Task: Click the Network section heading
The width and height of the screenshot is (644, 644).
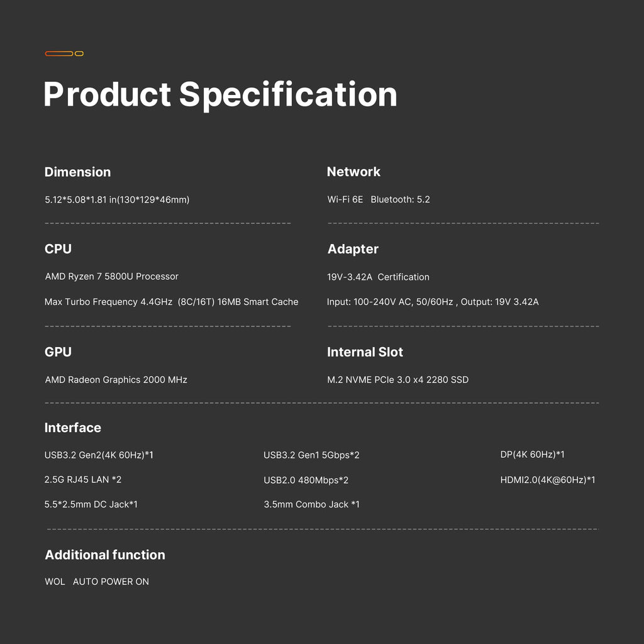Action: [353, 172]
